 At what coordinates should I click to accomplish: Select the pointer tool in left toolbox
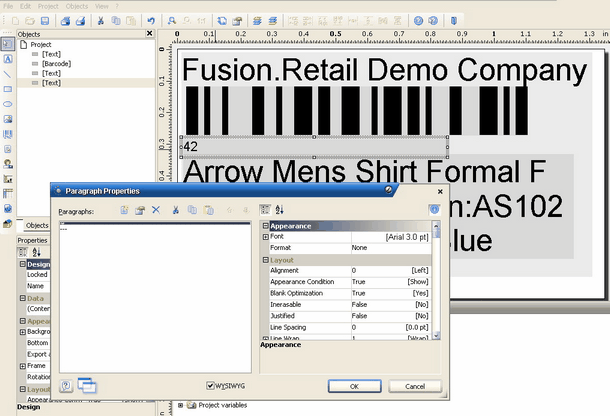tap(8, 44)
